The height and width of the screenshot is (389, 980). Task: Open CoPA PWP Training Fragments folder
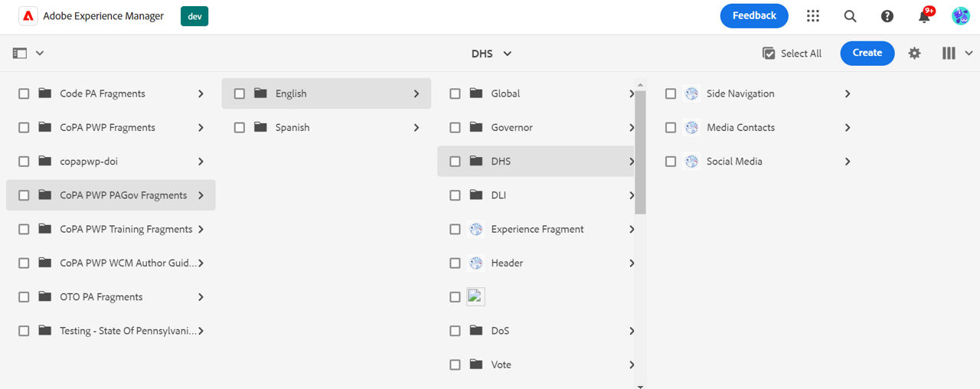[x=111, y=229]
